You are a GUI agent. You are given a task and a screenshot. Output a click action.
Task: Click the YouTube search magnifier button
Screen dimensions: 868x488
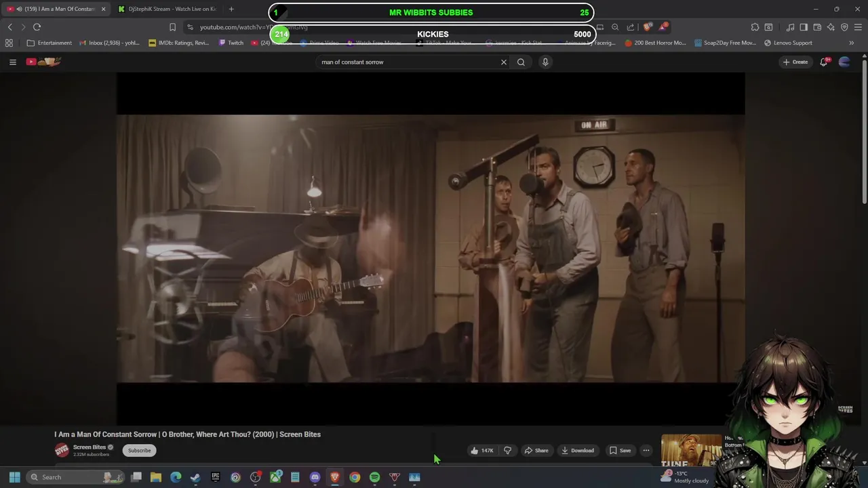pos(521,62)
